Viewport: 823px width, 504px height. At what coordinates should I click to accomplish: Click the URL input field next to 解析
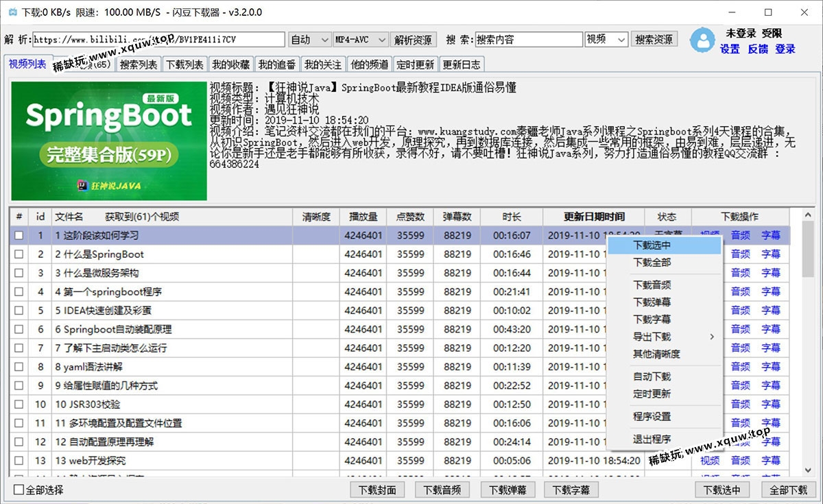158,40
